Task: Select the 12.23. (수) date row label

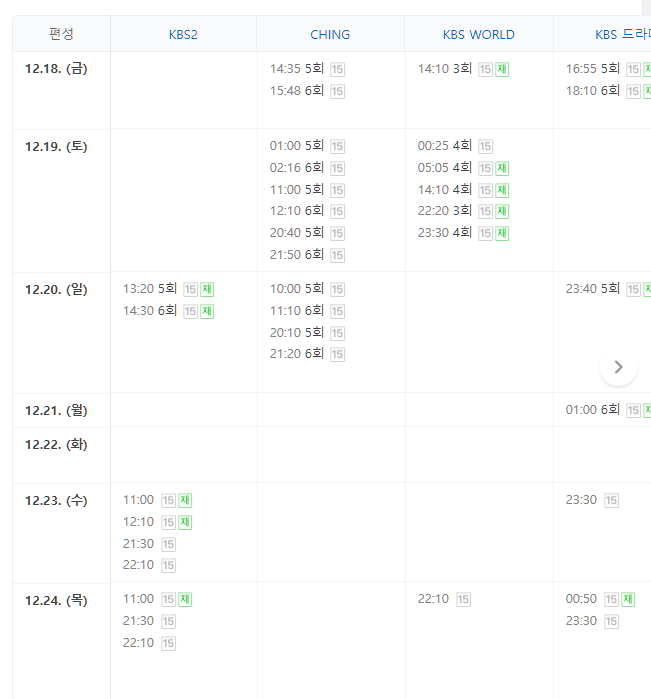Action: click(x=56, y=501)
